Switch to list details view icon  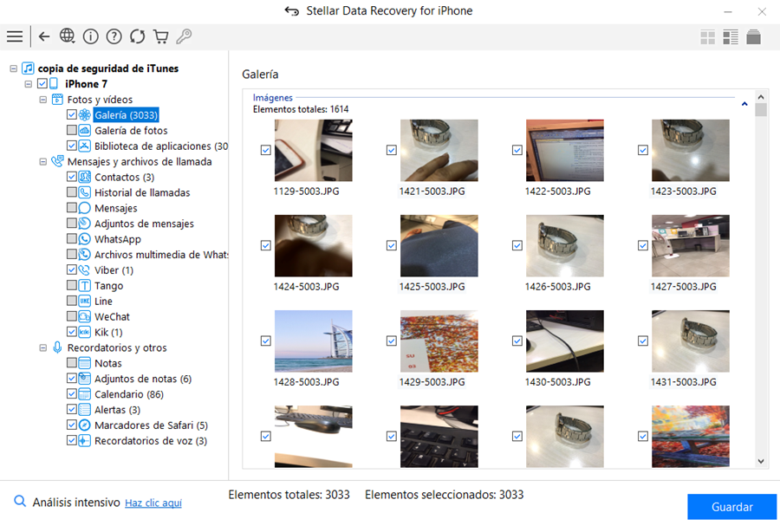731,37
